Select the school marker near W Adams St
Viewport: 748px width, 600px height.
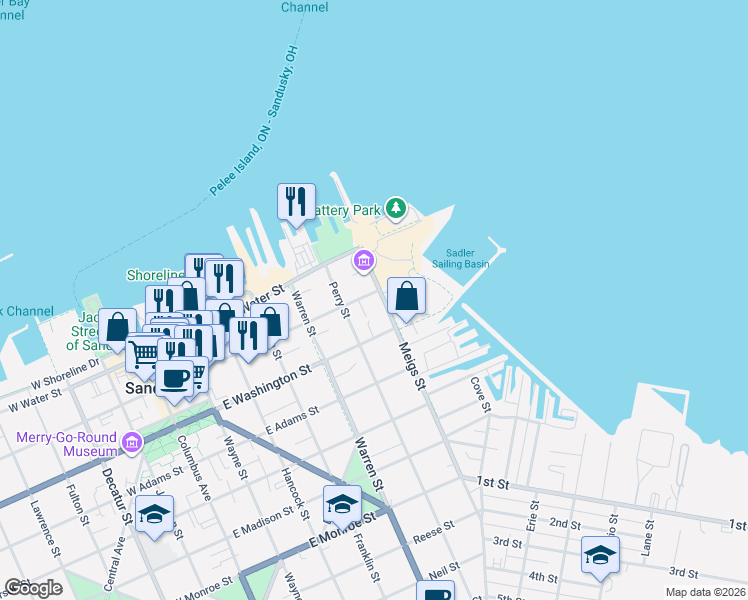coord(154,515)
